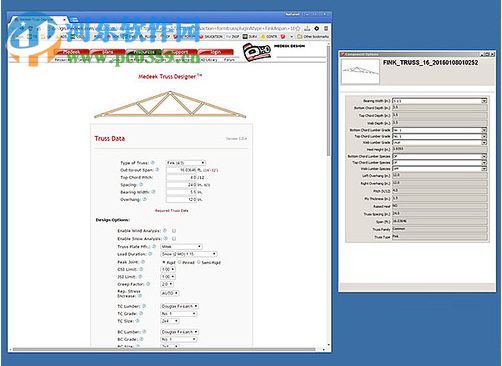
Task: Open the BC Grade dropdown
Action: point(179,339)
